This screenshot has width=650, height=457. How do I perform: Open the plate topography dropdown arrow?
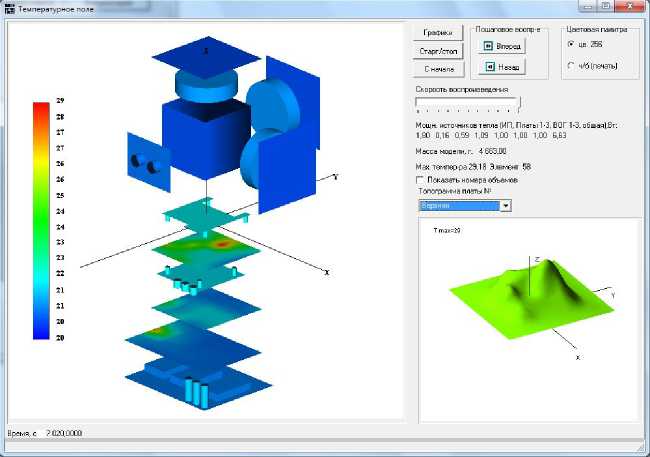pyautogui.click(x=506, y=205)
